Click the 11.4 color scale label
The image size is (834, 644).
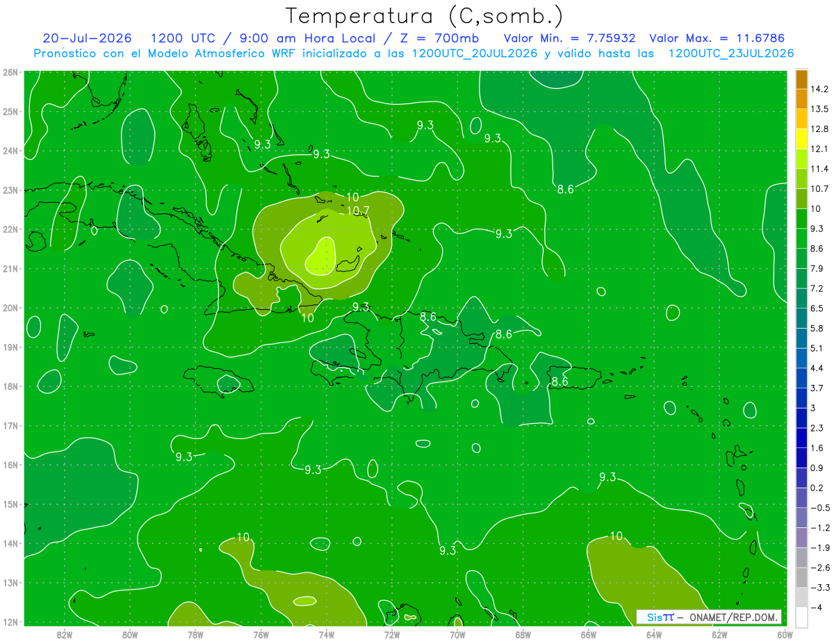pyautogui.click(x=819, y=169)
